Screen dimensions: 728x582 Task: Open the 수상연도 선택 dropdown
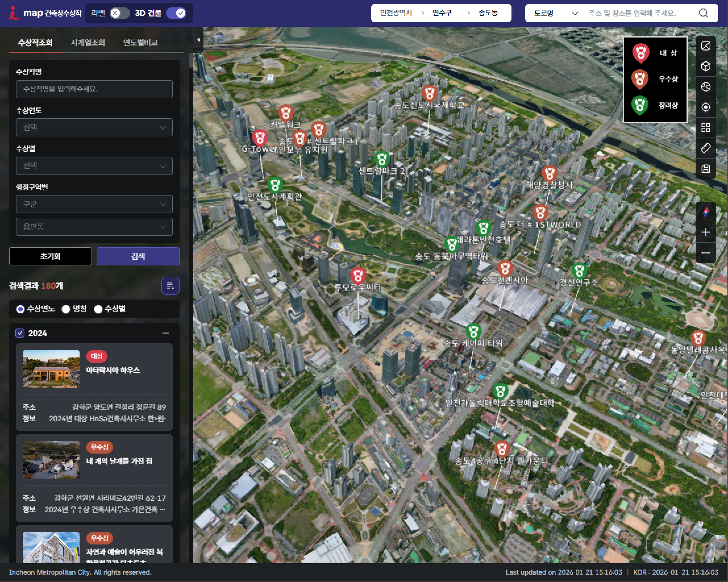tap(94, 127)
